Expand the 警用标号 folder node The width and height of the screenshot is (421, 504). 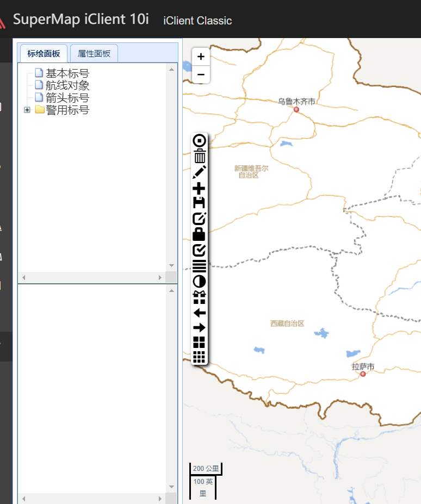click(x=27, y=110)
